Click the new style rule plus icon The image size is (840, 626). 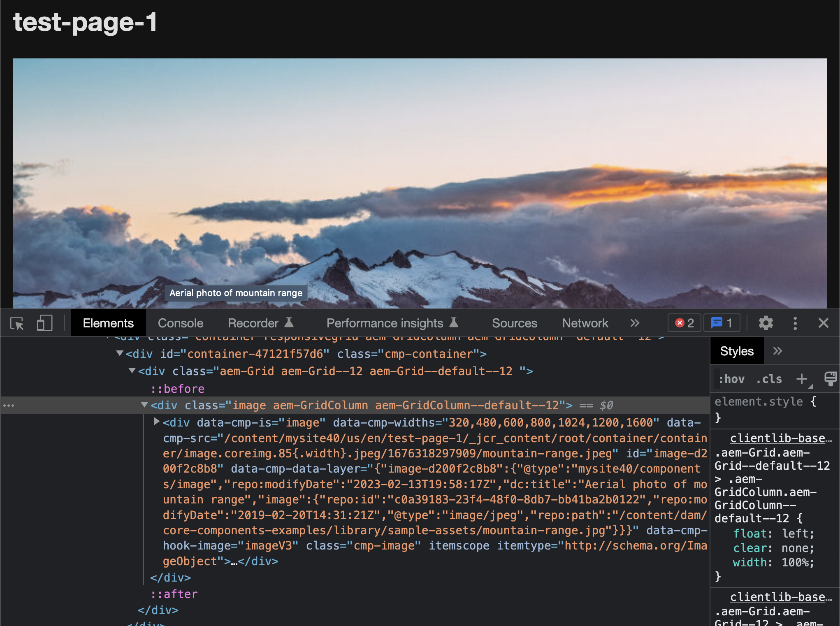coord(801,379)
